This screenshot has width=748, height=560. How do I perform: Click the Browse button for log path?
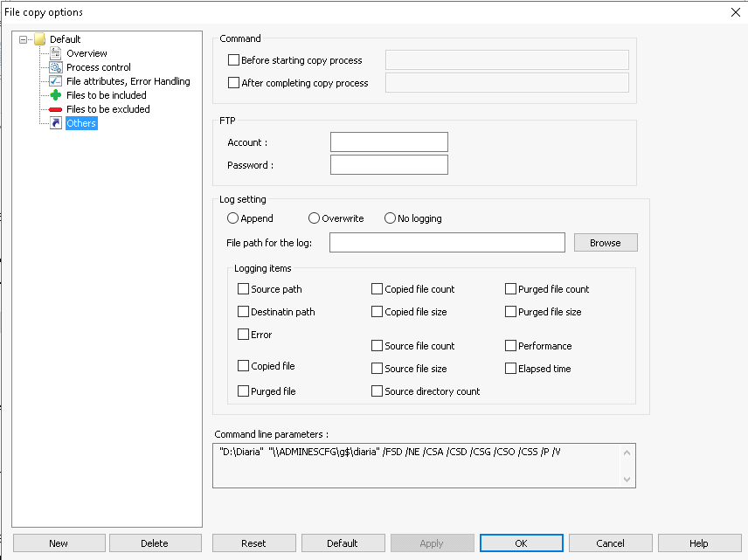click(606, 242)
